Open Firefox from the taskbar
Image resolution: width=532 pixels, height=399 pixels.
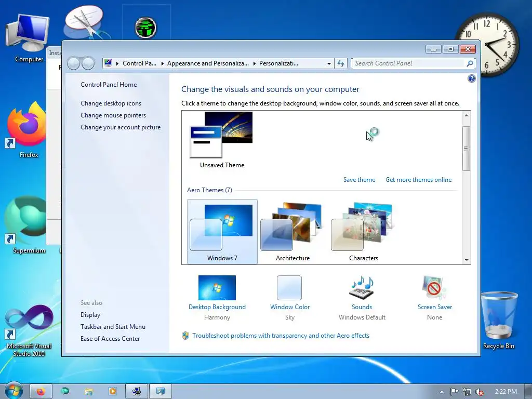[41, 392]
